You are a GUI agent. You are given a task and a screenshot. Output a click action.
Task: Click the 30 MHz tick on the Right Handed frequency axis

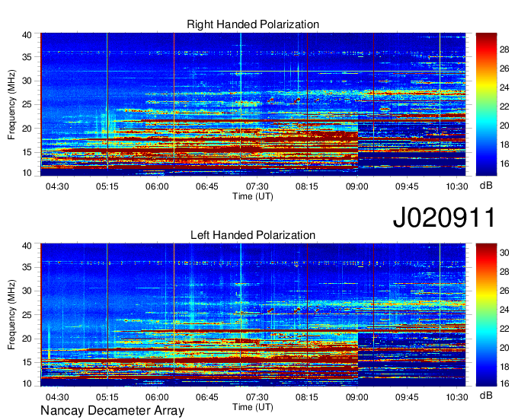pyautogui.click(x=27, y=81)
